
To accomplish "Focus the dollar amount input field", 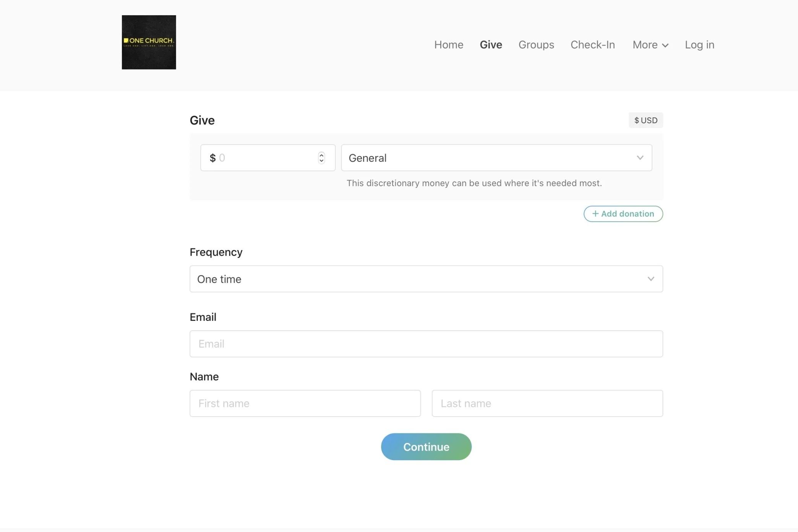I will click(264, 157).
